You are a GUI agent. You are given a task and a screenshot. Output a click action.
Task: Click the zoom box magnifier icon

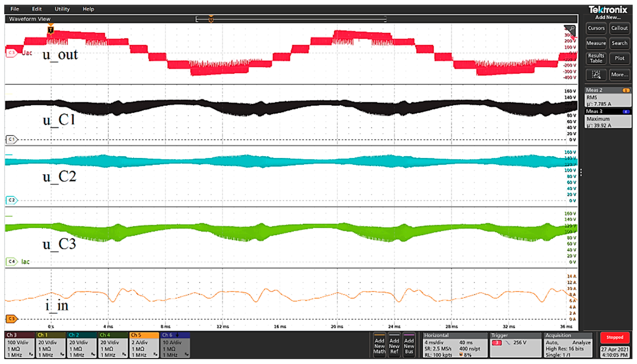coord(596,75)
